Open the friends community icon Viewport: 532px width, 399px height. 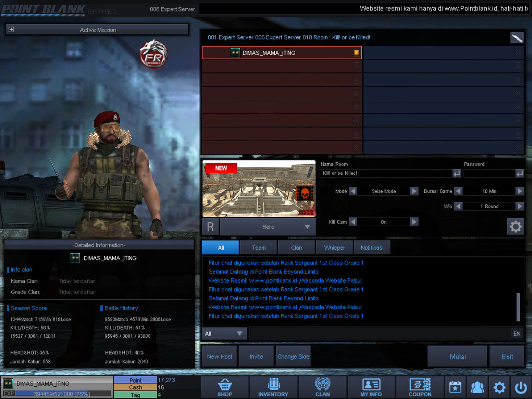477,387
